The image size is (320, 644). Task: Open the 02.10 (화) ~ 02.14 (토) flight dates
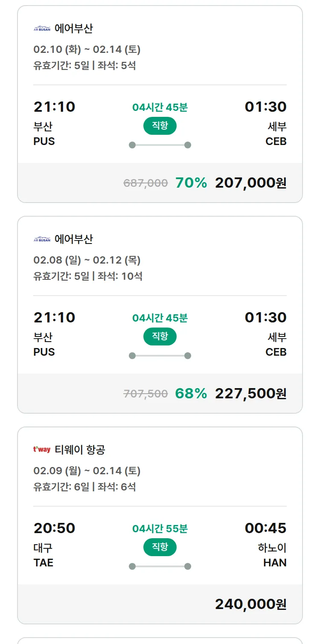point(87,49)
